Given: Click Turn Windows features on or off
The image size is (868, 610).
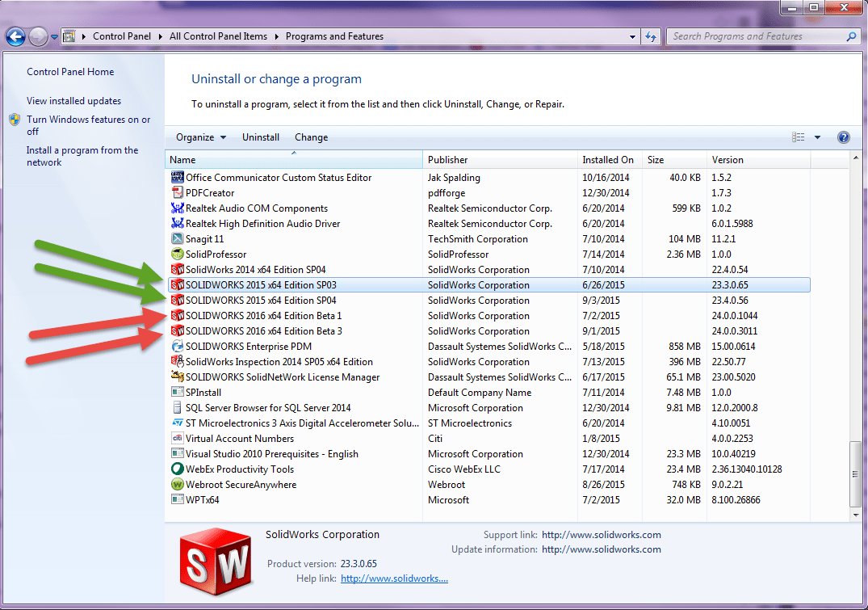Looking at the screenshot, I should click(x=89, y=125).
